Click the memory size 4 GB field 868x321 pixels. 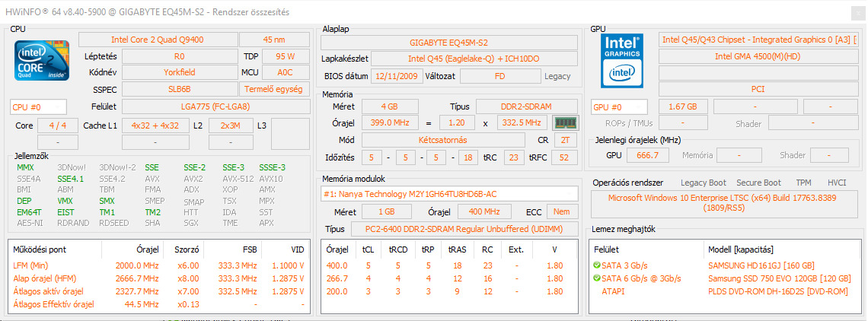point(389,106)
